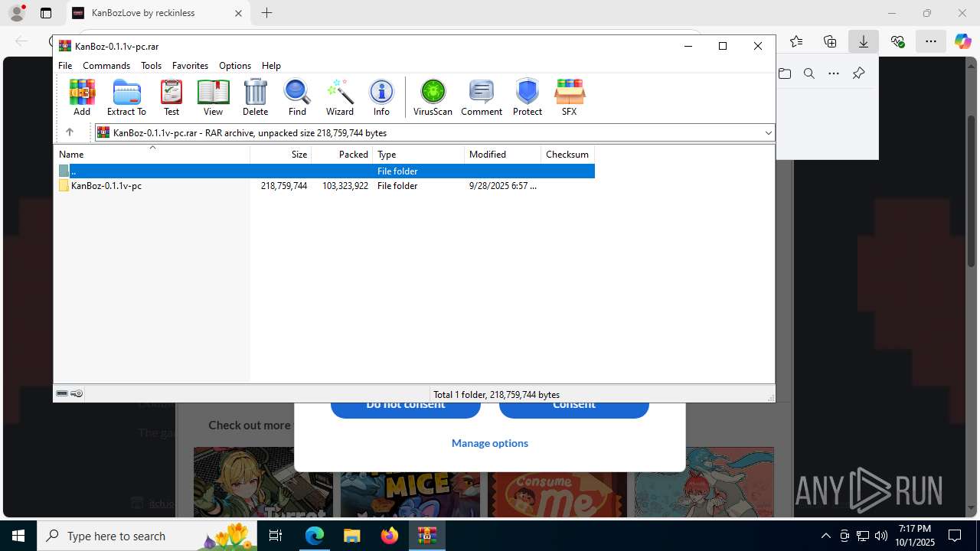Open the volume control in system tray
The height and width of the screenshot is (551, 980).
point(881,536)
